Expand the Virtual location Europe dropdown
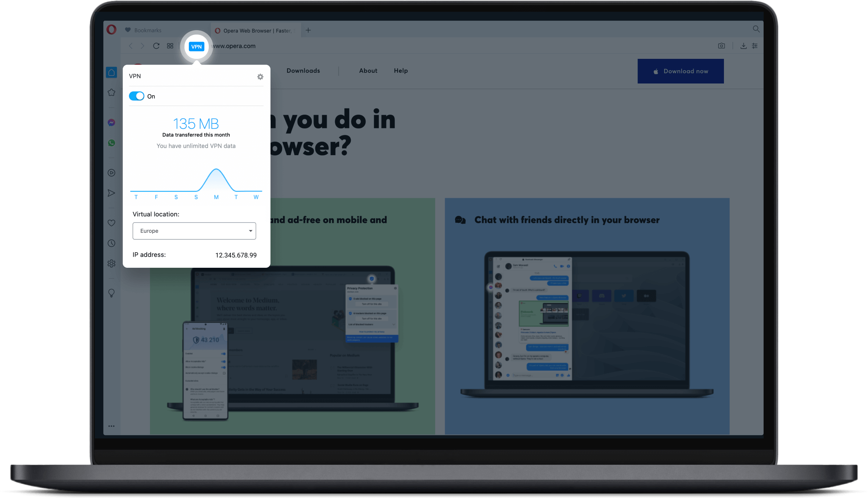 coord(250,231)
